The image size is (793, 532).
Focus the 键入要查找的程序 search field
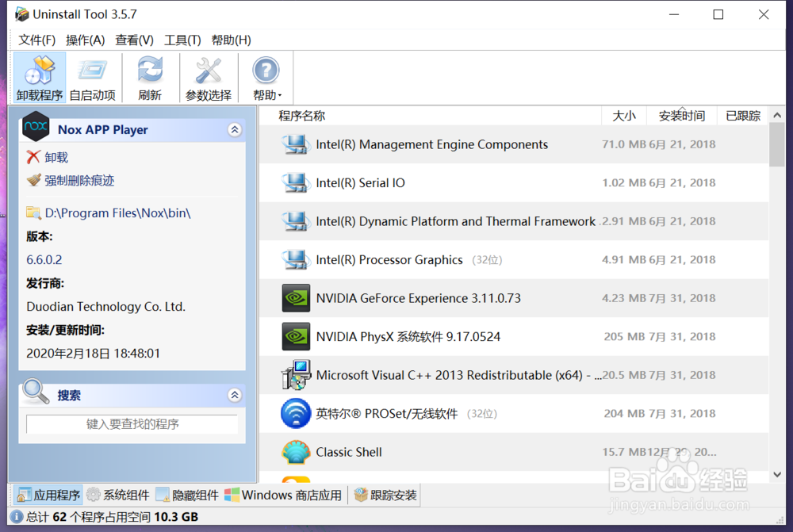132,424
